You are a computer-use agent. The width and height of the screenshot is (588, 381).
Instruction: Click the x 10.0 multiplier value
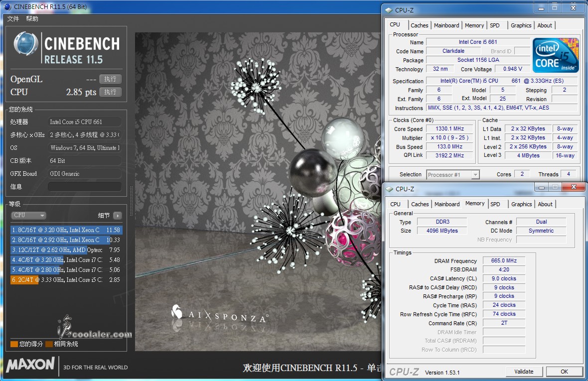pyautogui.click(x=449, y=137)
